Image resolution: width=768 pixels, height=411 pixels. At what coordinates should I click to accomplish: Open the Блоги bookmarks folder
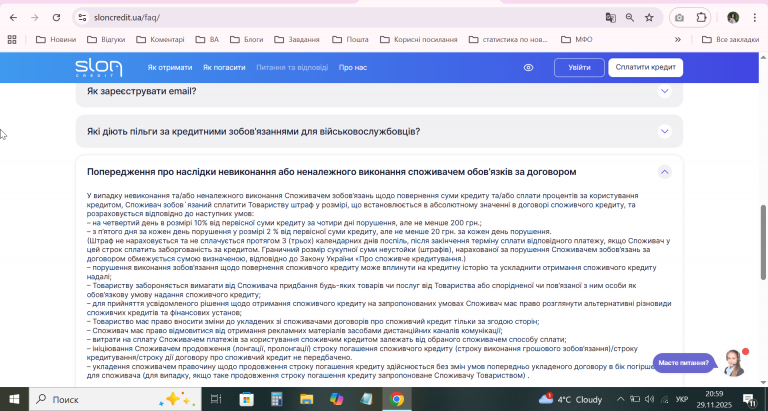tap(246, 40)
